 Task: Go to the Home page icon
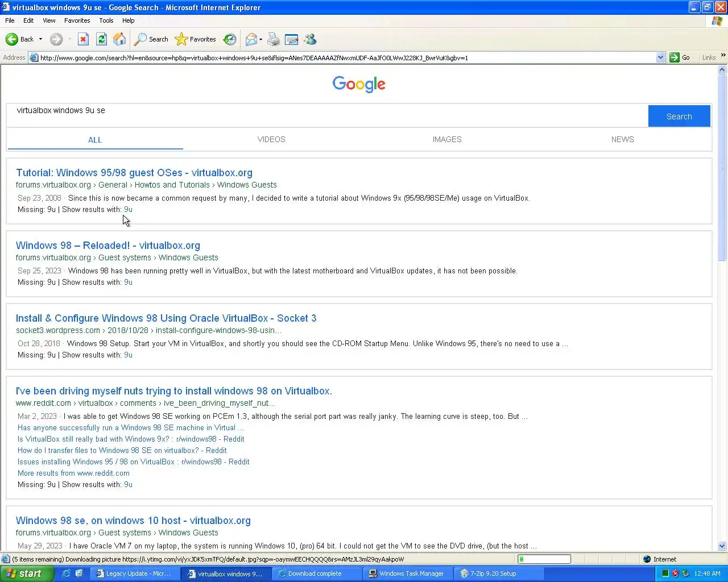tap(119, 39)
